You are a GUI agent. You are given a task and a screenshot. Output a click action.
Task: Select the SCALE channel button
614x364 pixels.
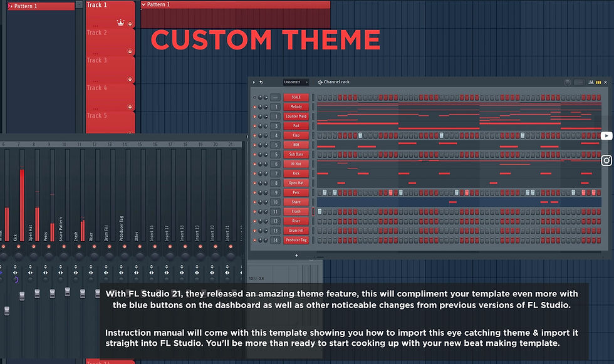[296, 97]
